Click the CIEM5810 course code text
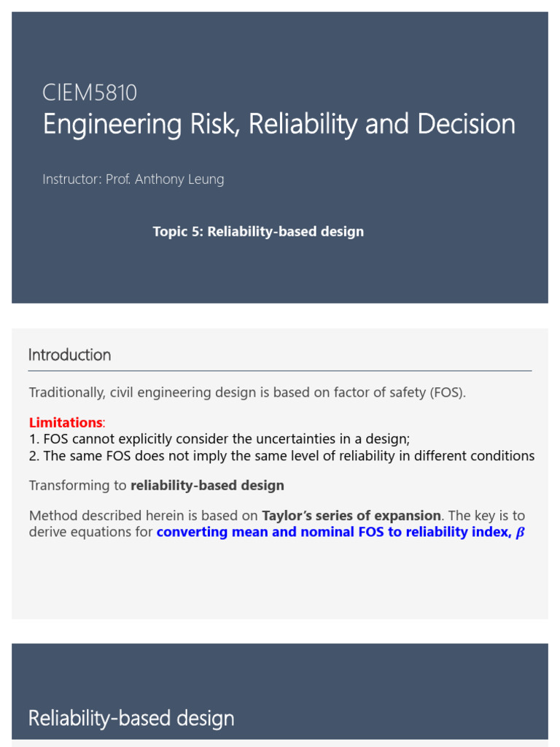Screen dimensions: 560x747 tap(90, 93)
